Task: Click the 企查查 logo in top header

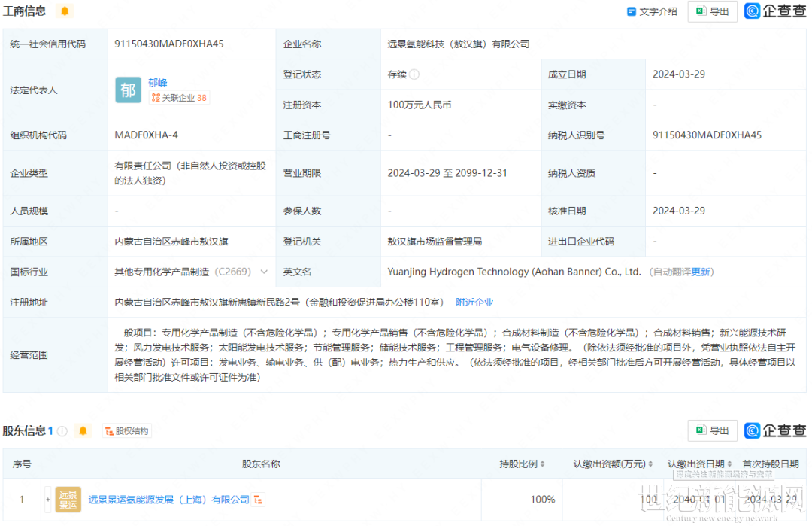Action: [x=775, y=11]
